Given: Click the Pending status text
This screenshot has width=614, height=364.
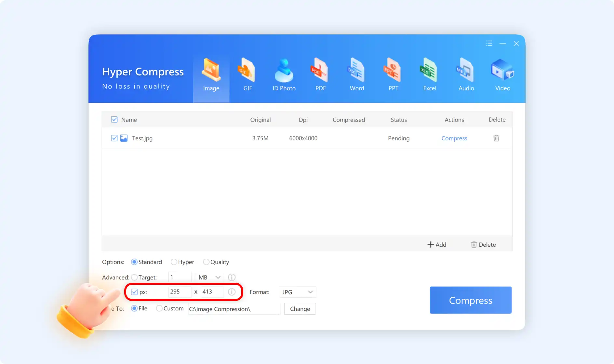Looking at the screenshot, I should pos(399,138).
